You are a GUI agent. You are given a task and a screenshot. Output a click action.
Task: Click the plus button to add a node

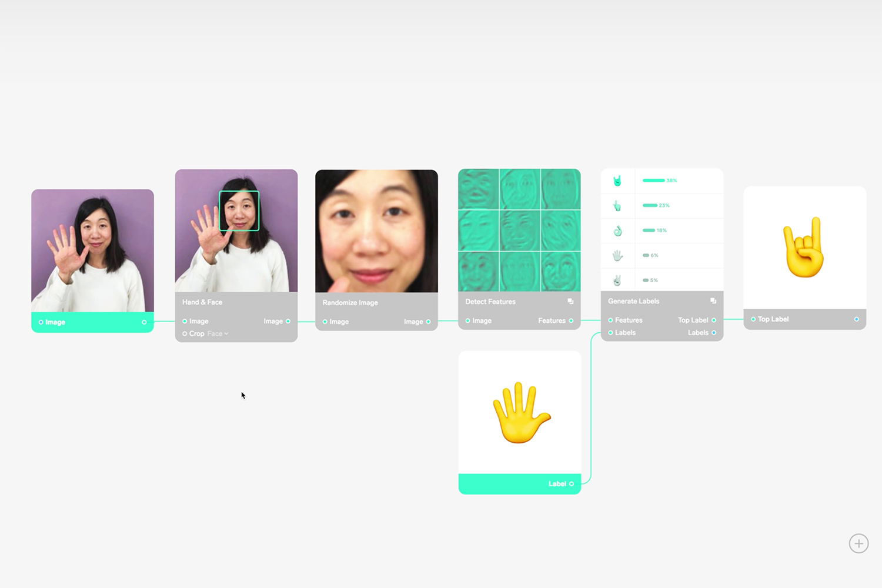click(x=858, y=544)
